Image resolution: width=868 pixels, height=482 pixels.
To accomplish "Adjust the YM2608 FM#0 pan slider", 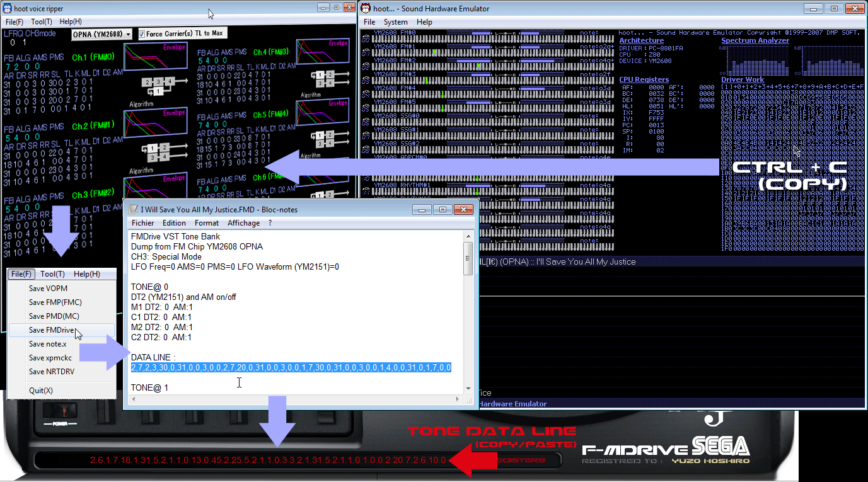I will (x=506, y=33).
